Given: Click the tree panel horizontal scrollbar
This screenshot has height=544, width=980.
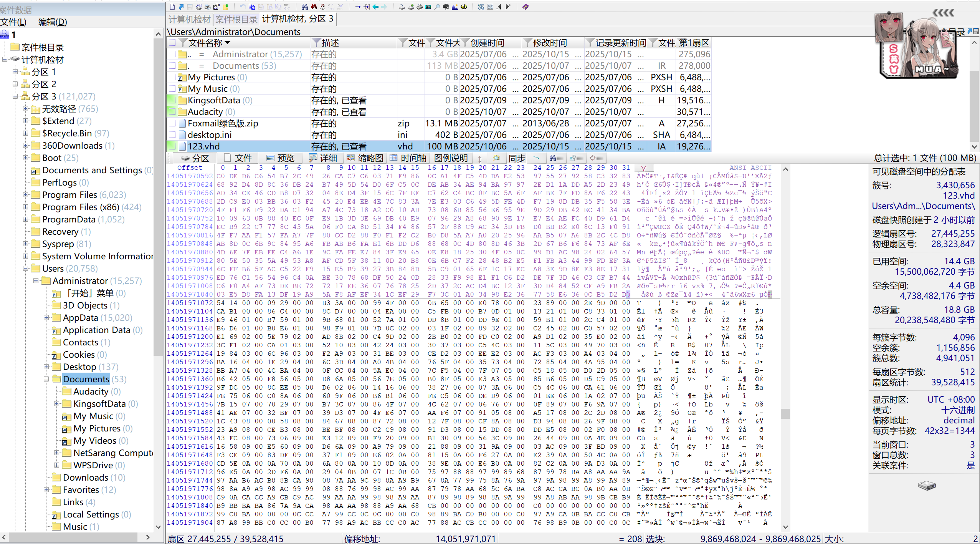Looking at the screenshot, I should 73,537.
